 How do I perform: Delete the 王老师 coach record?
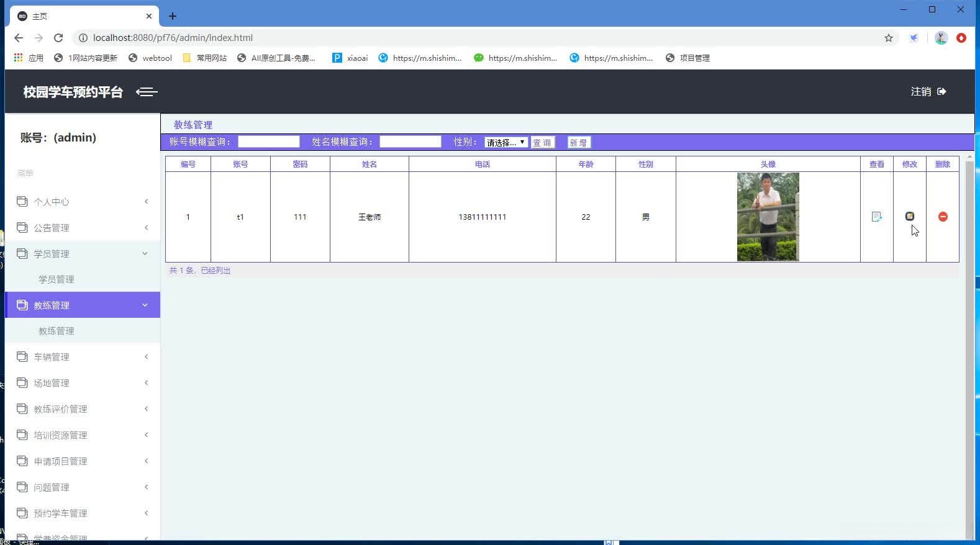(x=943, y=217)
